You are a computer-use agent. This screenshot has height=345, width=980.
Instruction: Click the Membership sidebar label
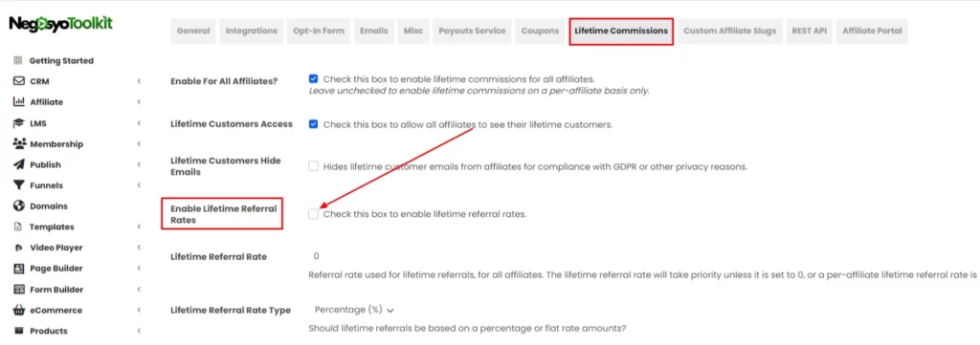coord(56,144)
